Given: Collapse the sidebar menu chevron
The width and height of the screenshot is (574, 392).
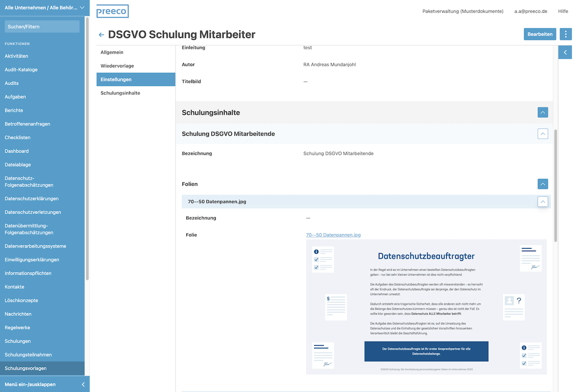Looking at the screenshot, I should [83, 384].
